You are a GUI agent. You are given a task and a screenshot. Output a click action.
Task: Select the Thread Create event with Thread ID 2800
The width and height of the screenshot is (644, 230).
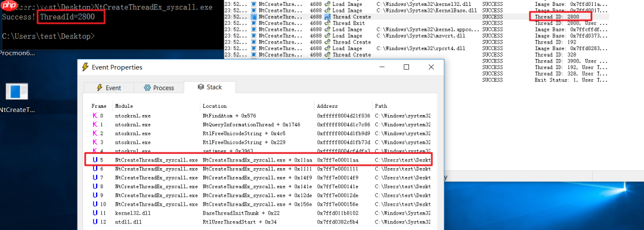[x=416, y=17]
